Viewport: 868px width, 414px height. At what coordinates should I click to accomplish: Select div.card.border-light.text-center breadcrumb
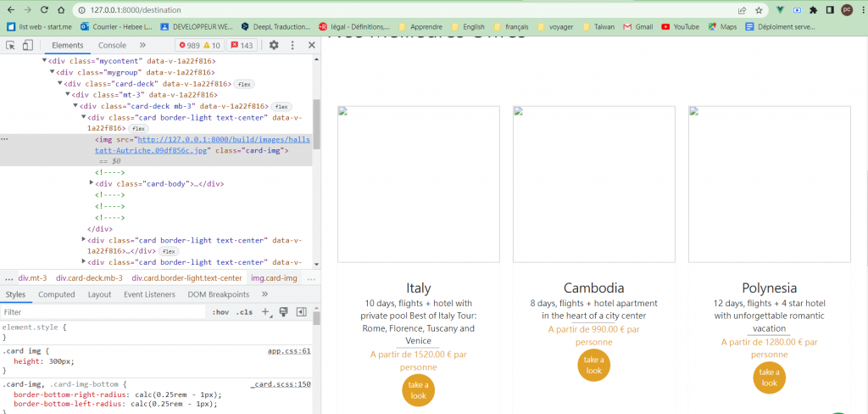(x=186, y=278)
